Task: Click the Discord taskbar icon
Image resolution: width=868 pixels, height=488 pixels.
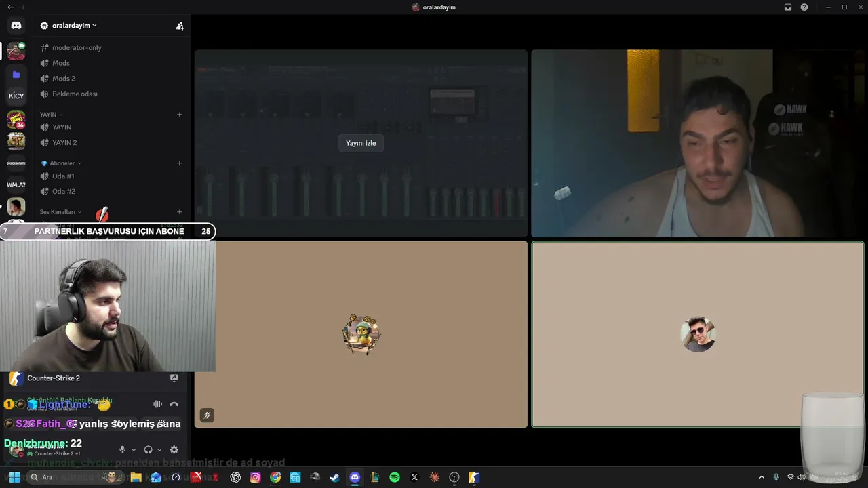Action: pyautogui.click(x=355, y=477)
